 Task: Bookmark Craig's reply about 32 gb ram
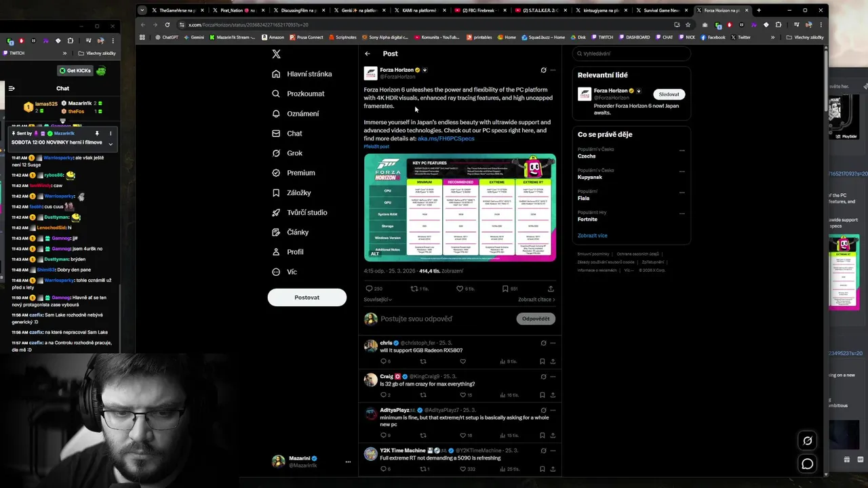click(x=542, y=395)
